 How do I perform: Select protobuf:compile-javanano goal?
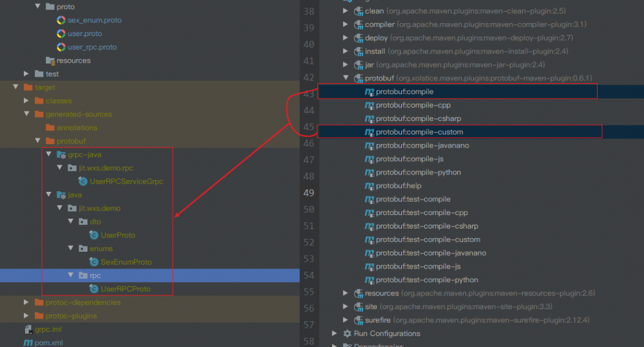(x=422, y=145)
